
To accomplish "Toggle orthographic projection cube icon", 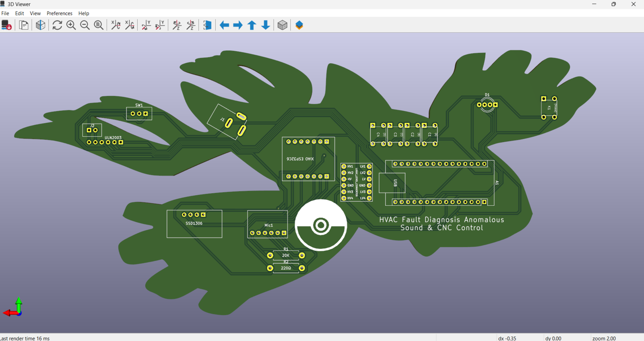I will [x=283, y=25].
